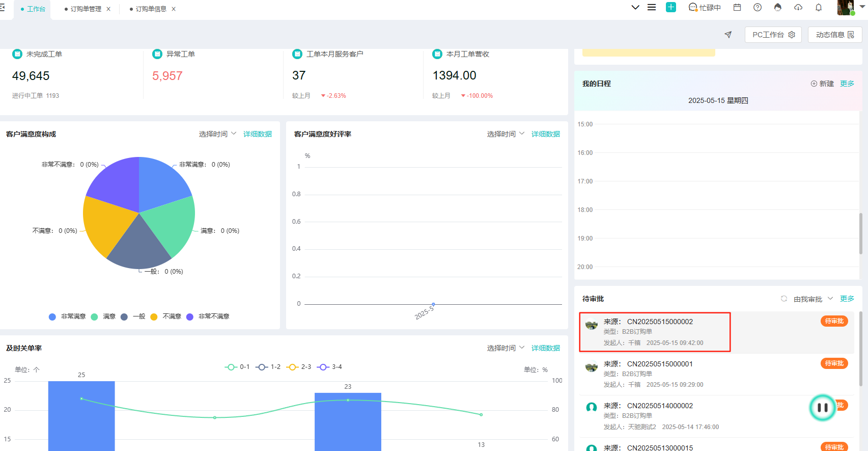Open 详细数据 link in 客户满意度构成

click(x=258, y=134)
